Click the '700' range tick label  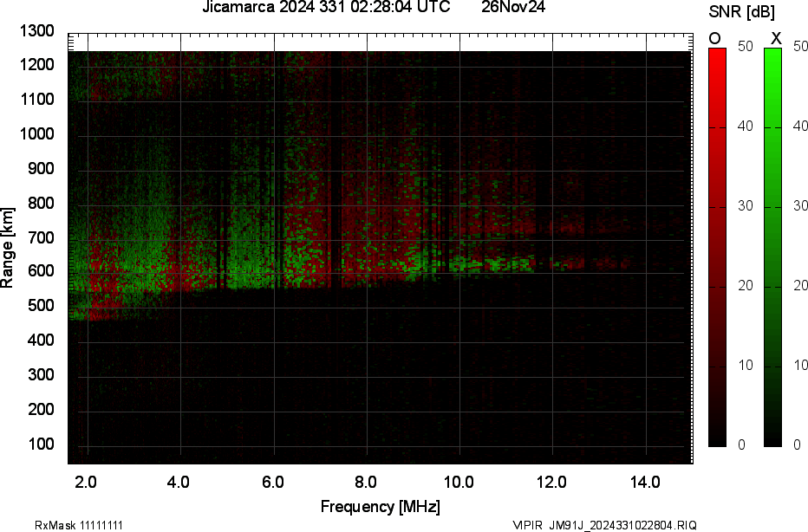41,237
